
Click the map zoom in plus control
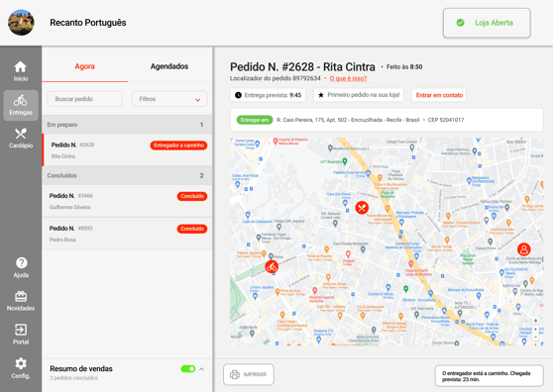(x=535, y=329)
